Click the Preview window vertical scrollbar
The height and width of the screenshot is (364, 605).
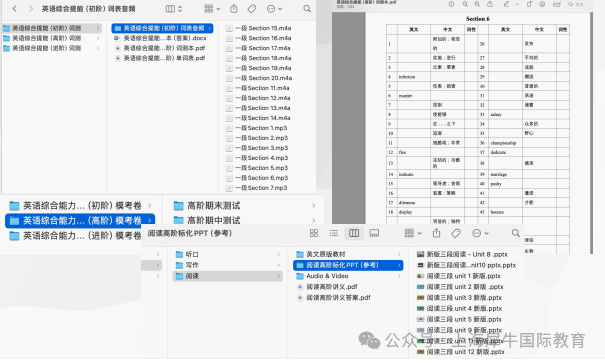[x=591, y=133]
